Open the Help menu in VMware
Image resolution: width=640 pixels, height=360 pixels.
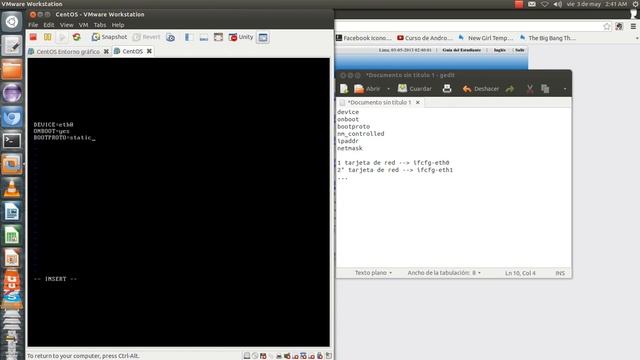(x=118, y=25)
